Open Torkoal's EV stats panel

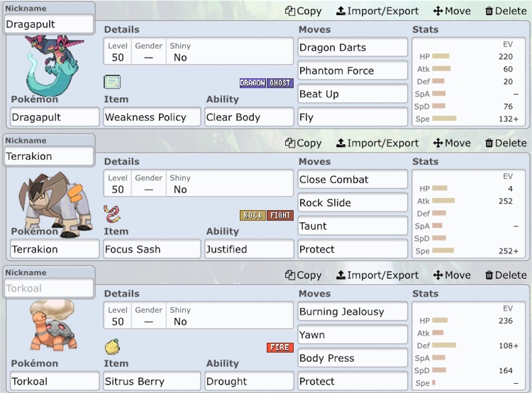click(x=469, y=346)
